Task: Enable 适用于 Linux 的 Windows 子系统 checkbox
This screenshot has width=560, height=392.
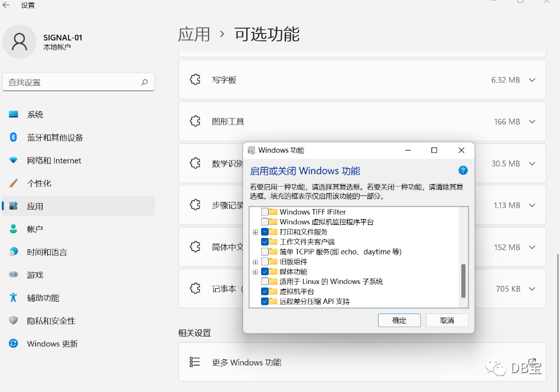Action: 265,282
